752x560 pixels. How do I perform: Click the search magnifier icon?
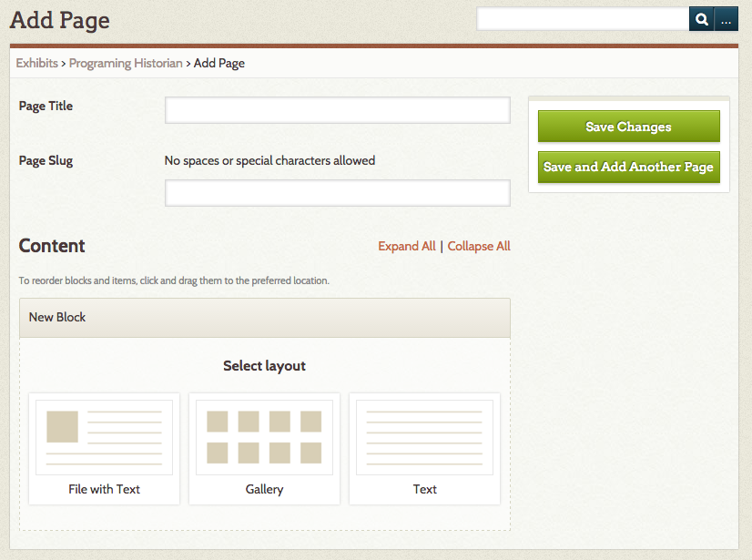coord(700,18)
